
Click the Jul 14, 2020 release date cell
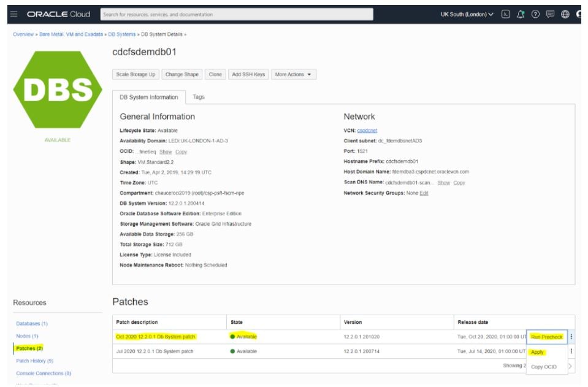pos(492,351)
